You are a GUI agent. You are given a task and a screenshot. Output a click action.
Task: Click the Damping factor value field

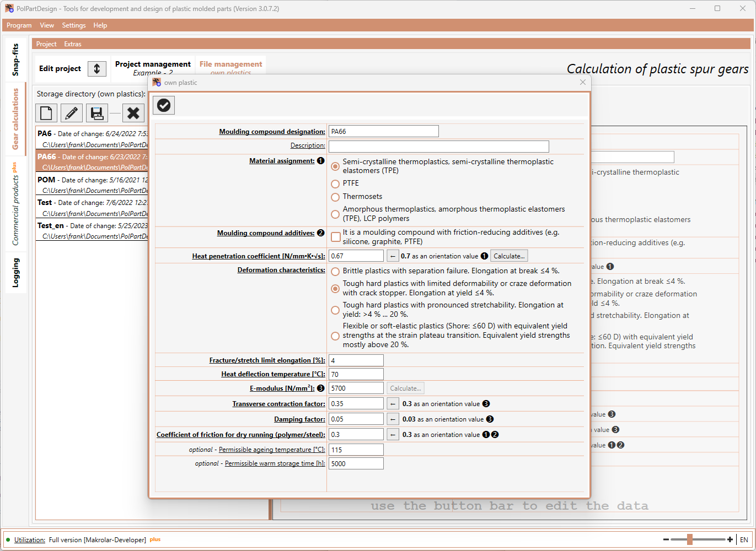356,419
